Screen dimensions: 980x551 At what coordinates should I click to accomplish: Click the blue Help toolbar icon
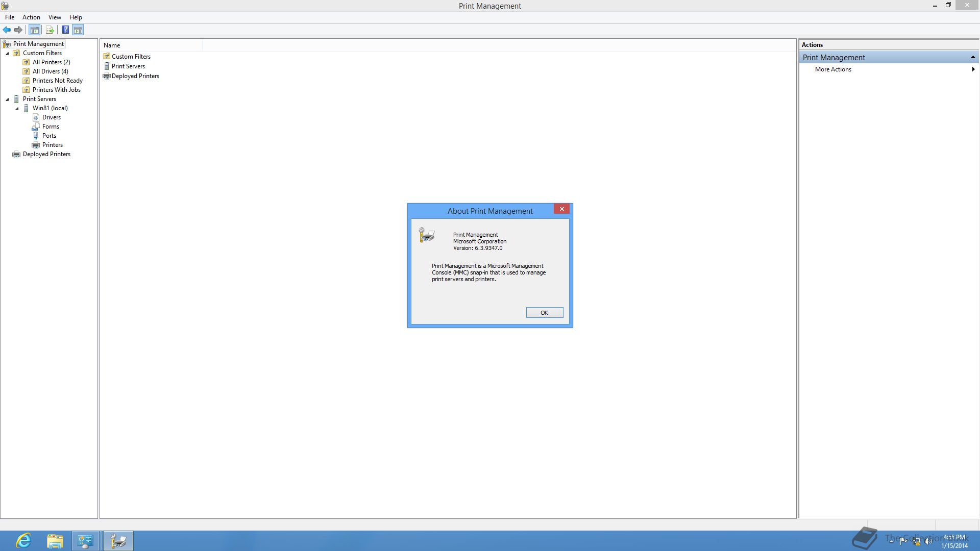65,30
